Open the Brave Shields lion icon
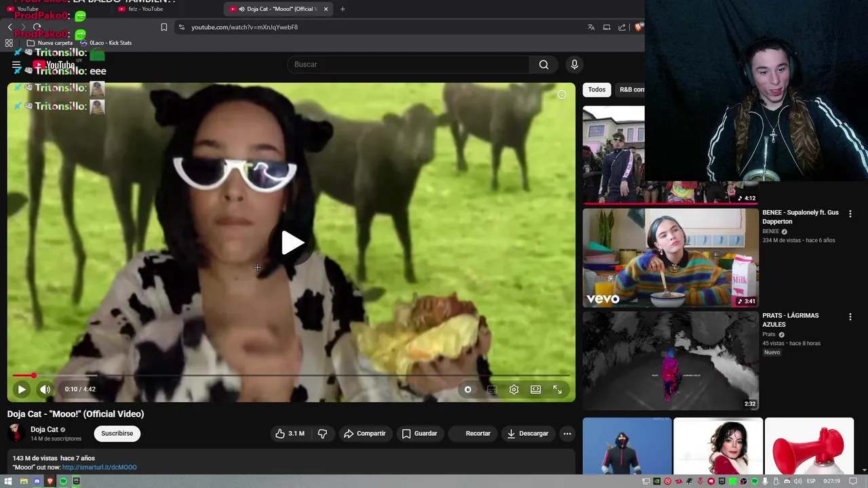Image resolution: width=868 pixels, height=488 pixels. tap(639, 27)
